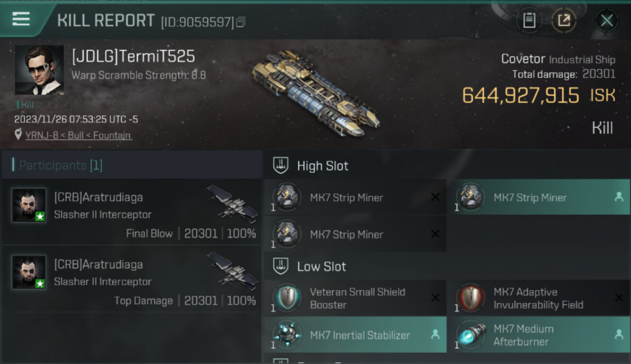Share the kill report externally
Image resolution: width=631 pixels, height=364 pixels.
coord(564,20)
